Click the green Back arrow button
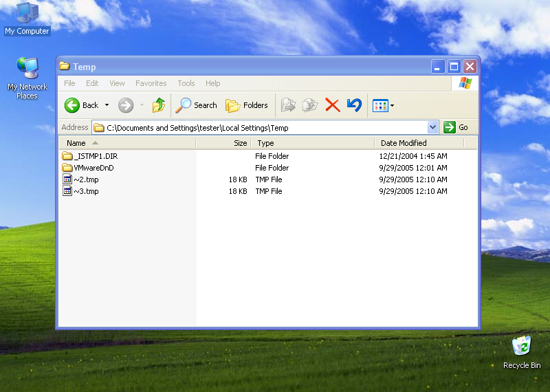 (72, 105)
